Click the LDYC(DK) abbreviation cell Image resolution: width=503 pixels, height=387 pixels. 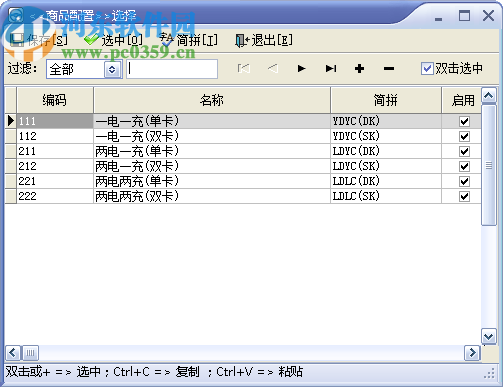(x=386, y=151)
